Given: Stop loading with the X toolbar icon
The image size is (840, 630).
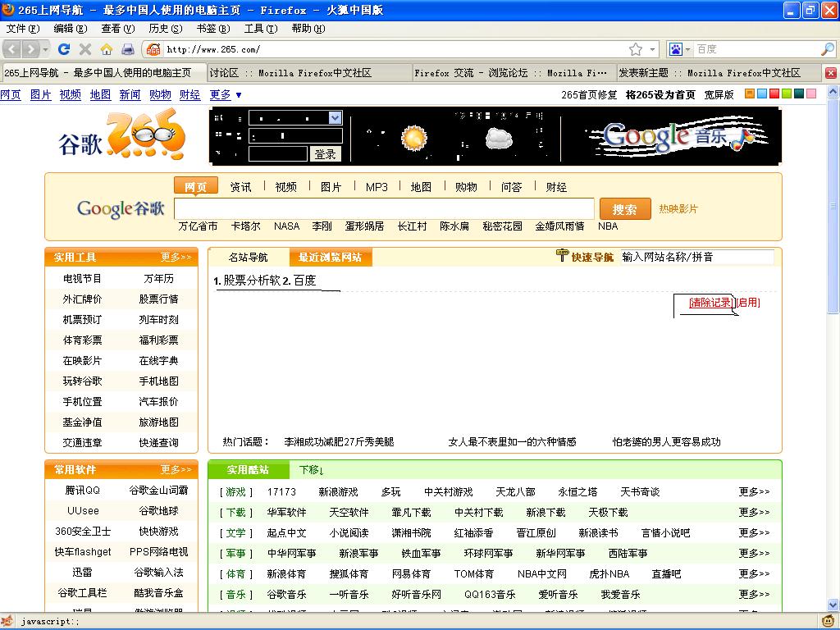Looking at the screenshot, I should coord(85,49).
